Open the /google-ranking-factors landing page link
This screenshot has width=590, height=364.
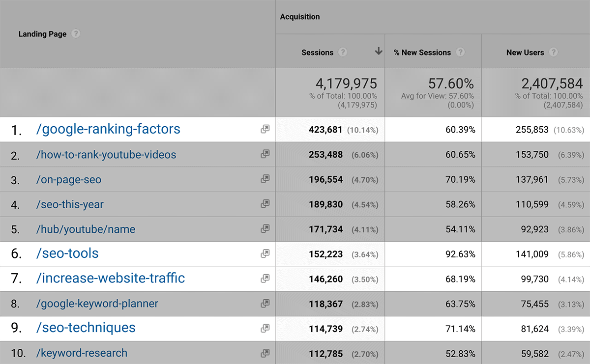pos(109,129)
